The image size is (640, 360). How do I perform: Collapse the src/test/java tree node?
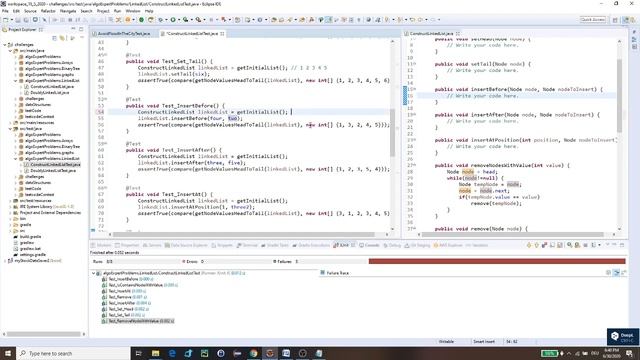pos(11,129)
